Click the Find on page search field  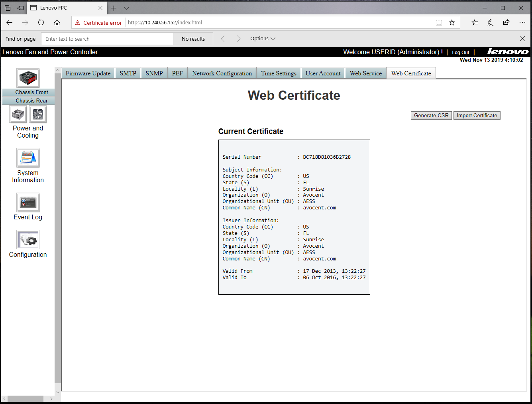click(107, 39)
